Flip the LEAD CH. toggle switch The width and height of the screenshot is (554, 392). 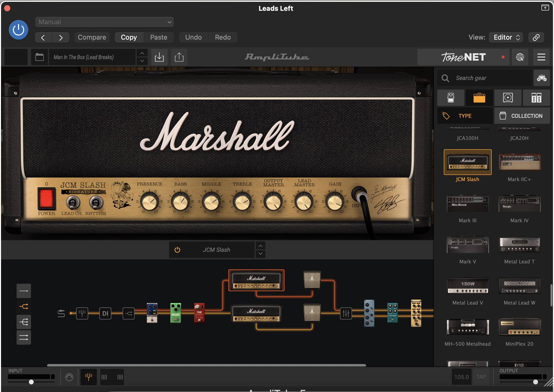[x=73, y=203]
